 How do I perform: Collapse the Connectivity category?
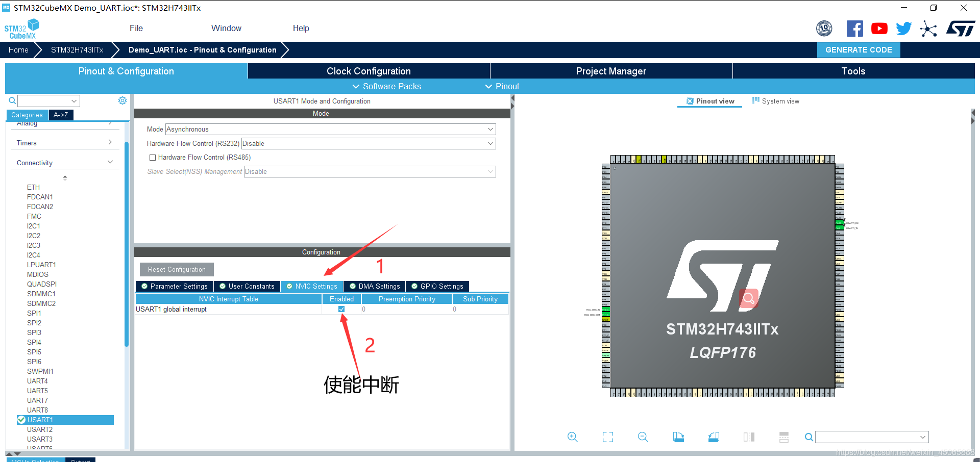65,163
